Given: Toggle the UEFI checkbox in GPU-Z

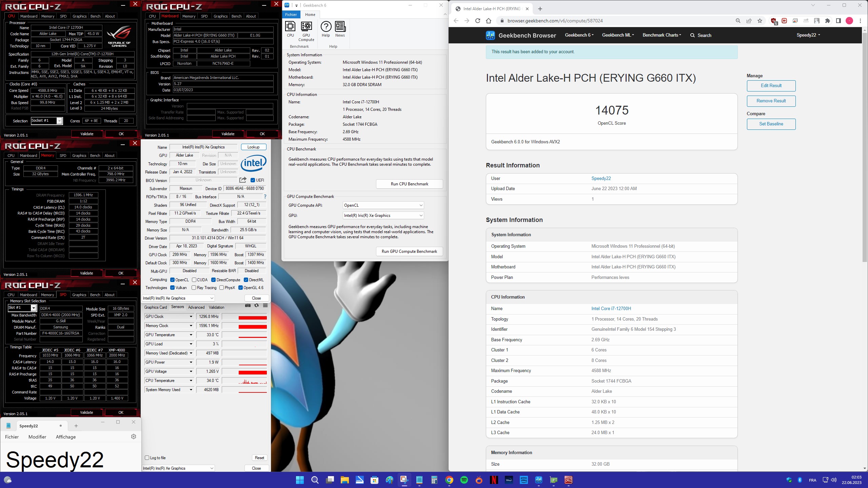Looking at the screenshot, I should pyautogui.click(x=253, y=180).
